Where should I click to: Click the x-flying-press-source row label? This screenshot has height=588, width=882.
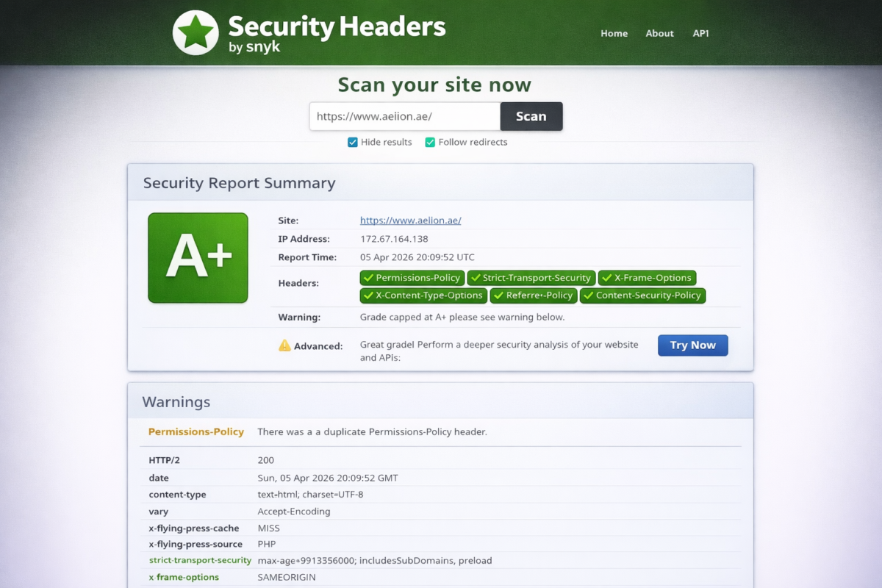(x=196, y=544)
